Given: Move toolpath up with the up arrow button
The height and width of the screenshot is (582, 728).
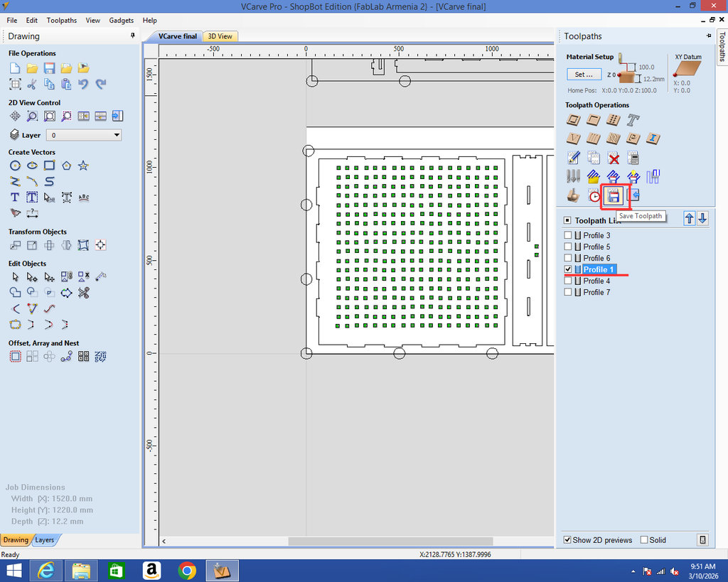Looking at the screenshot, I should (690, 219).
